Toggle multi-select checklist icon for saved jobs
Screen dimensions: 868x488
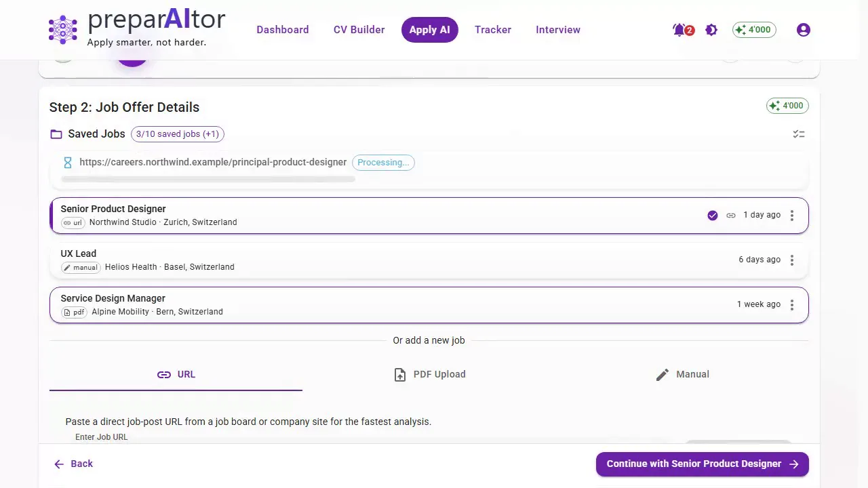pyautogui.click(x=799, y=134)
